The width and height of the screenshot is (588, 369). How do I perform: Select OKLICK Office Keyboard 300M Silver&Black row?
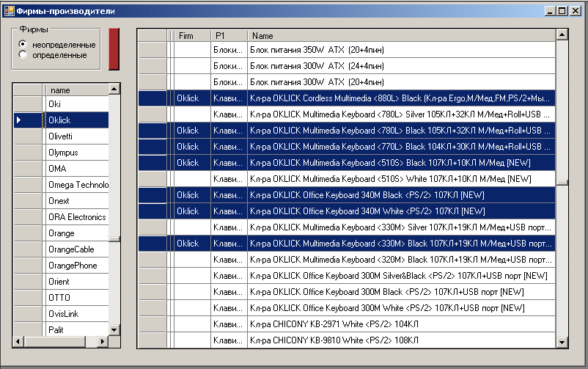coord(347,276)
